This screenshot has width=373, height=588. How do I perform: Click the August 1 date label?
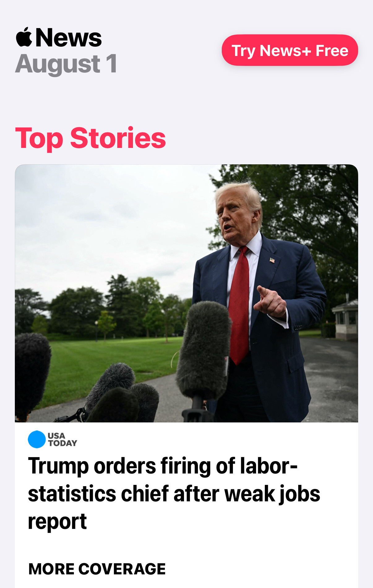point(66,64)
